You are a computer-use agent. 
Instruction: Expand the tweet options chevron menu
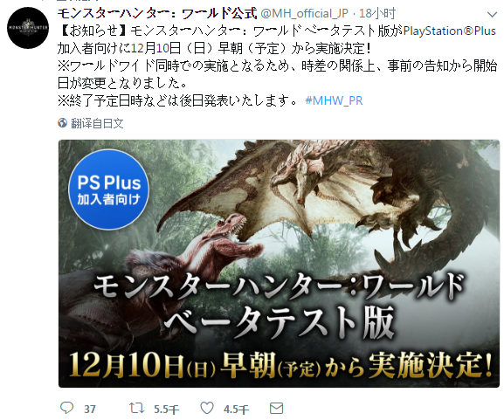click(492, 14)
